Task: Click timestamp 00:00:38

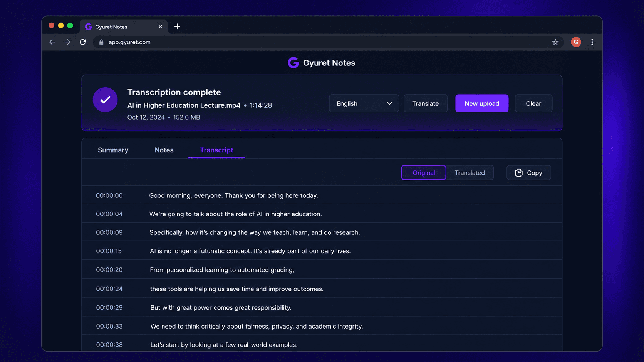Action: (x=109, y=345)
